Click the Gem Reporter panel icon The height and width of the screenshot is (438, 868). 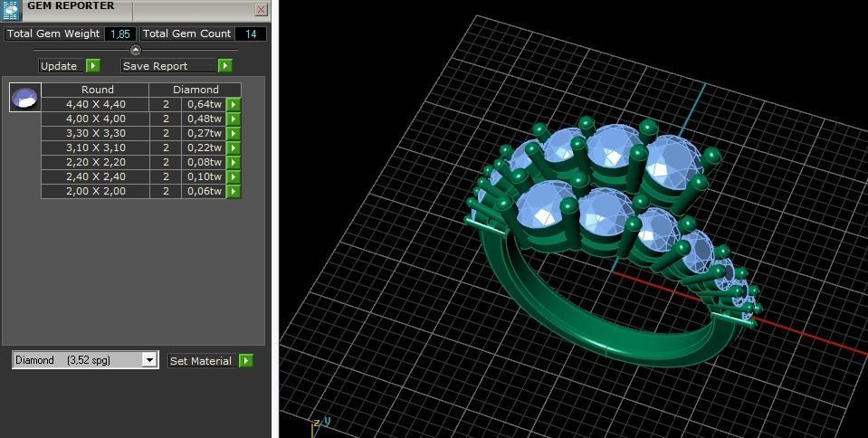click(12, 10)
